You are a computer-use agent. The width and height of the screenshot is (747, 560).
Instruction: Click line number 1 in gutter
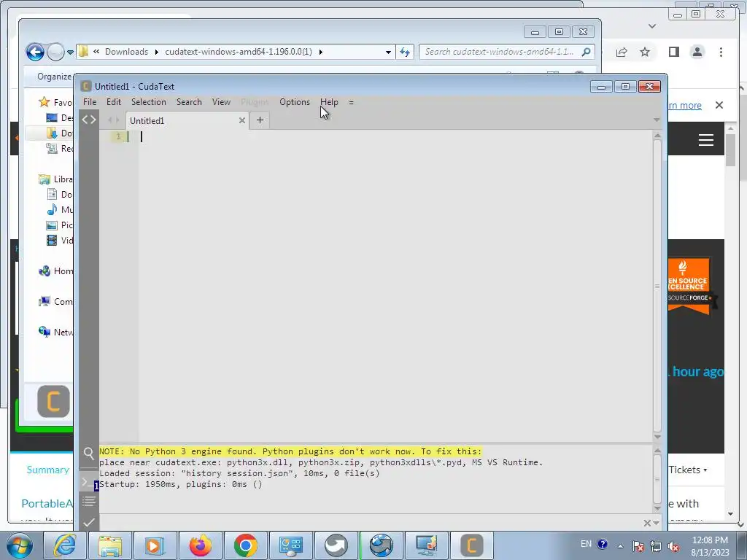[x=118, y=136]
